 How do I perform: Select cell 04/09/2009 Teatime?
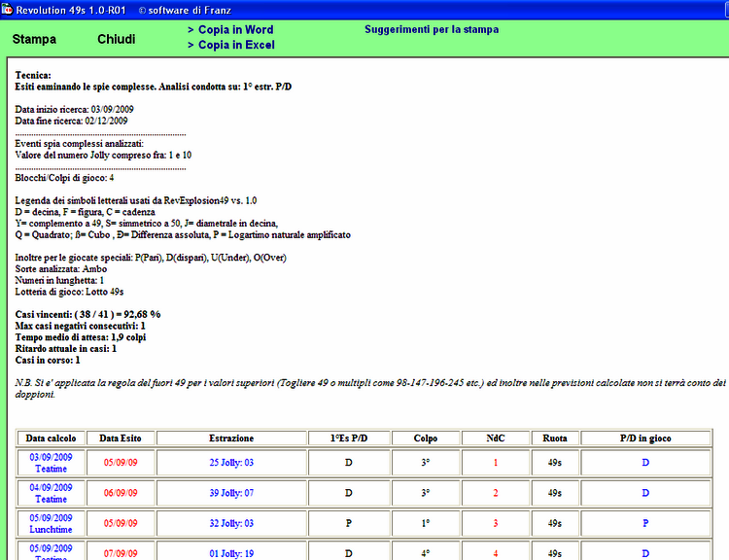pyautogui.click(x=51, y=493)
